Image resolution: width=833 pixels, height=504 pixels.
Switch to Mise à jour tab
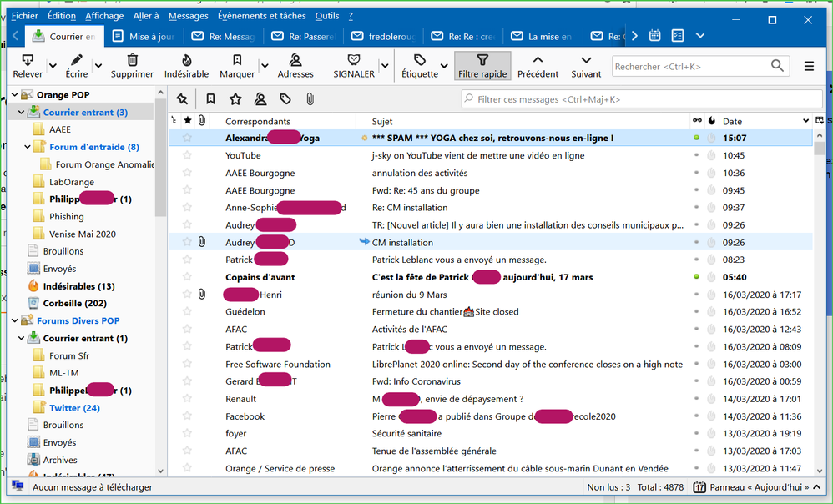tap(144, 36)
